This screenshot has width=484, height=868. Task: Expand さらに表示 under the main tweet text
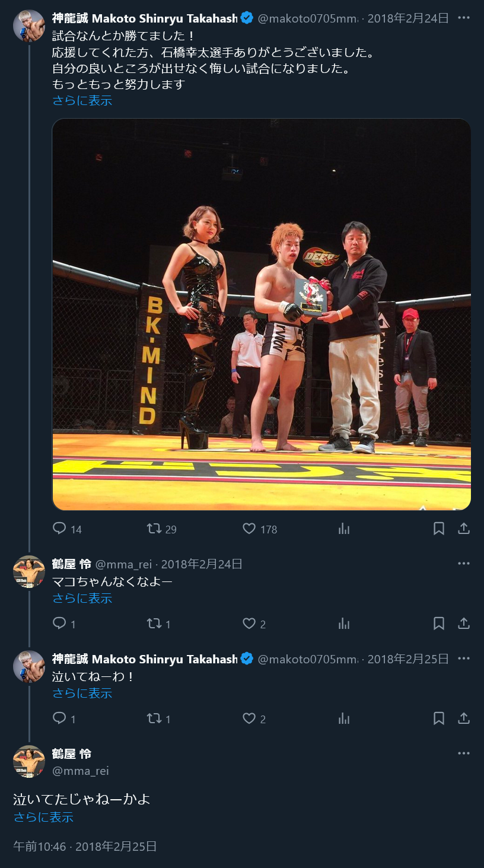tap(82, 100)
